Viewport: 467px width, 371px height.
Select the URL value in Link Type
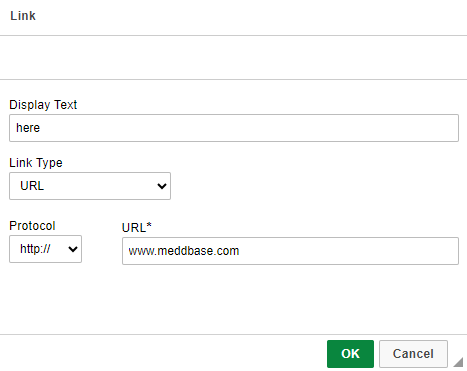tap(32, 186)
